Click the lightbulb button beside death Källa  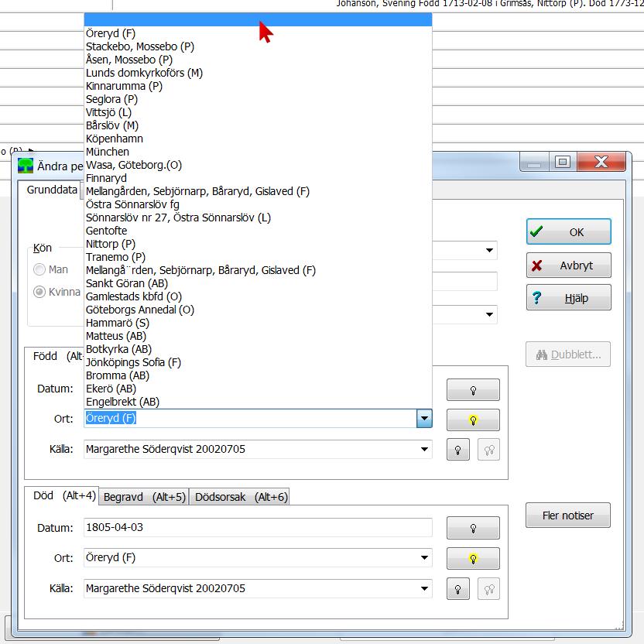point(457,588)
